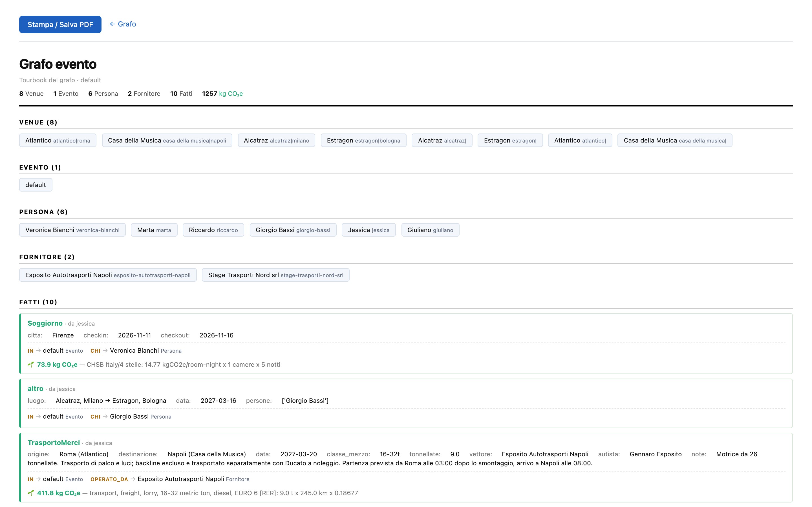Screen dimensions: 812x507
Task: Select the default event chip
Action: point(36,185)
